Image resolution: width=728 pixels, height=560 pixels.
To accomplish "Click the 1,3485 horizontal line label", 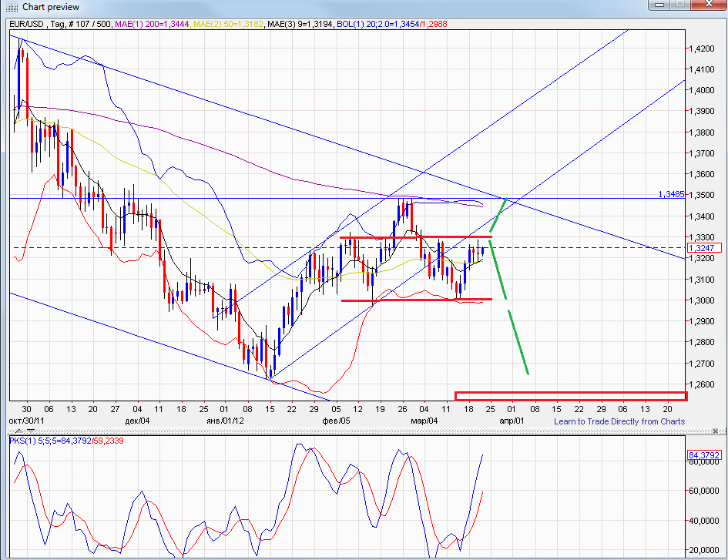I will tap(671, 194).
